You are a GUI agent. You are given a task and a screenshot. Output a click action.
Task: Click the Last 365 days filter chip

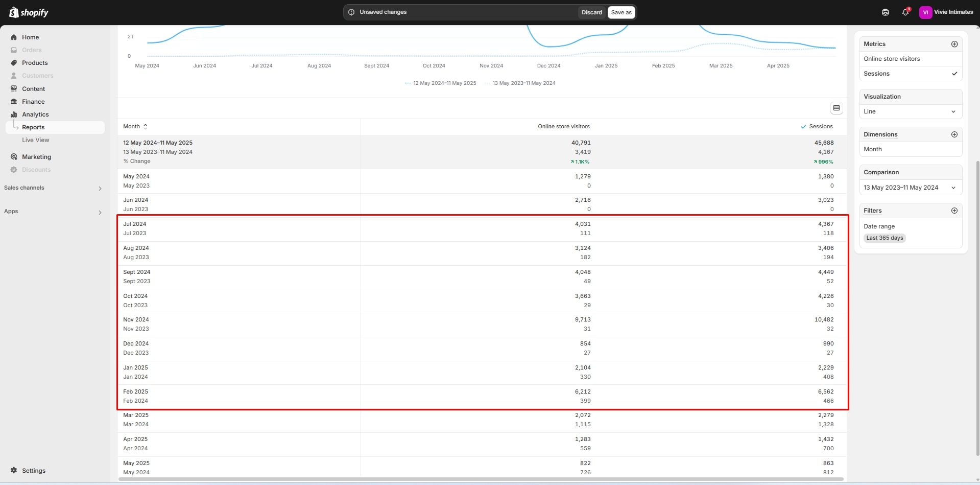885,238
